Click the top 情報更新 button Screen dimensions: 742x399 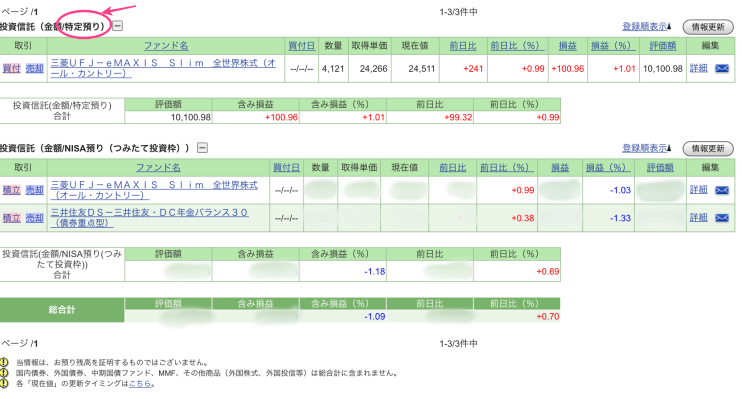(x=708, y=27)
